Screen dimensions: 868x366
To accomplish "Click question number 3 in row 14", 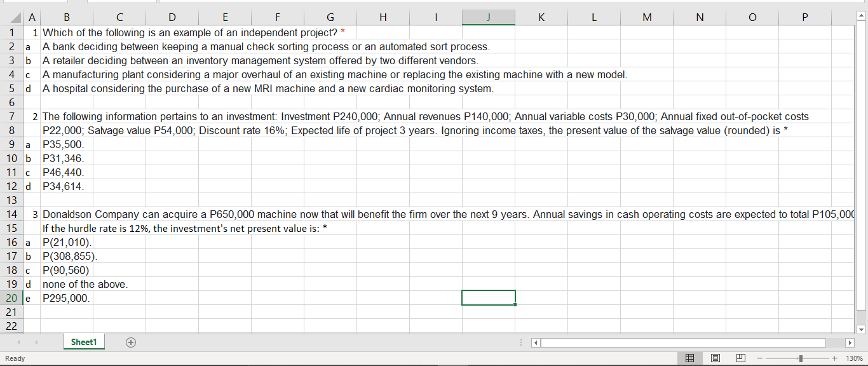I will pyautogui.click(x=36, y=214).
